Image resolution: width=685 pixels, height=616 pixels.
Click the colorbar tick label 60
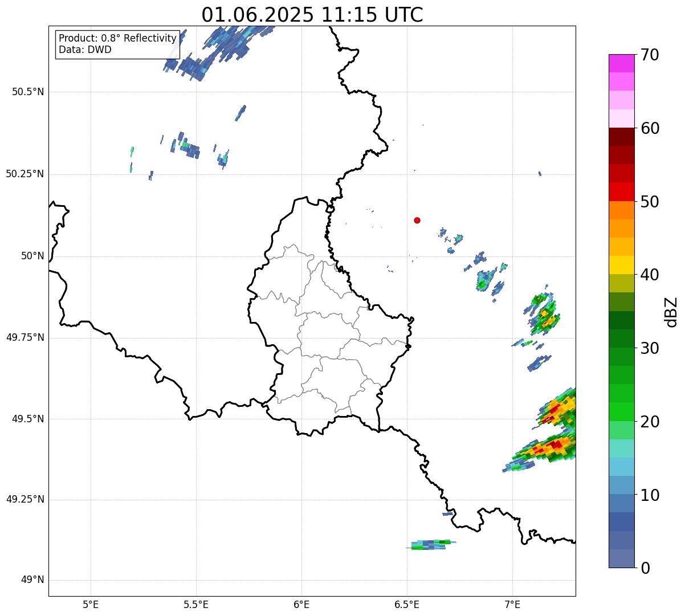(x=650, y=128)
